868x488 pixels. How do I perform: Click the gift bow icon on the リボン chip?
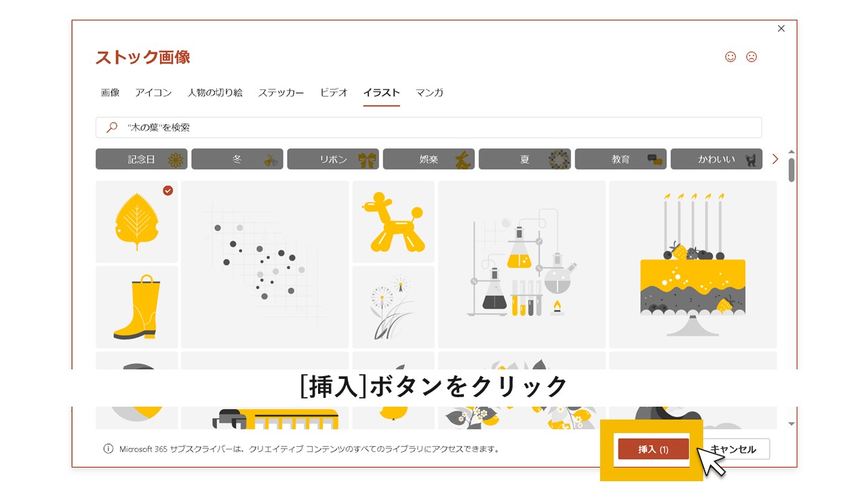(366, 159)
